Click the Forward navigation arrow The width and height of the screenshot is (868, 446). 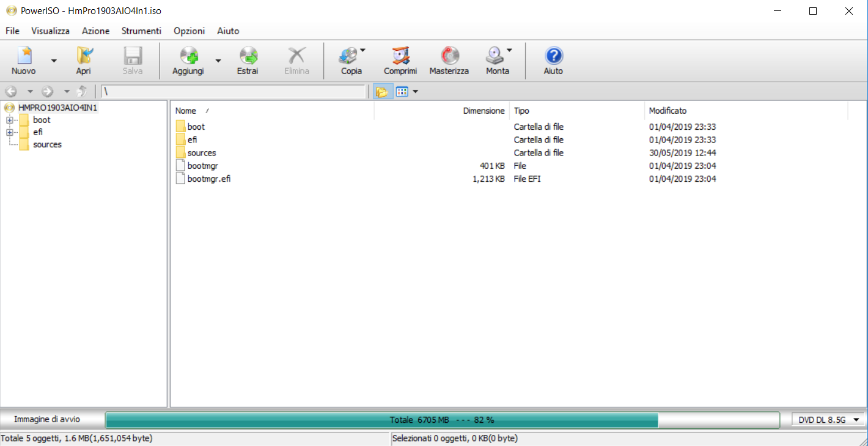tap(48, 92)
